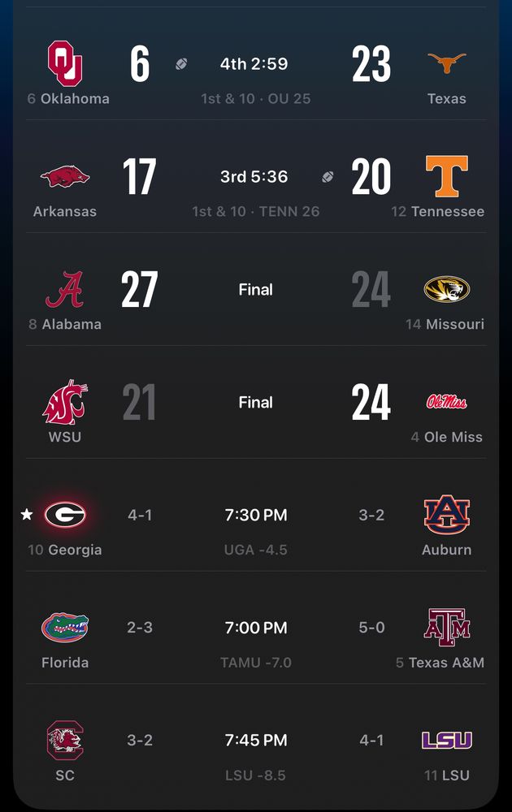Select the Texas A&M logo
This screenshot has height=812, width=512.
tap(447, 628)
